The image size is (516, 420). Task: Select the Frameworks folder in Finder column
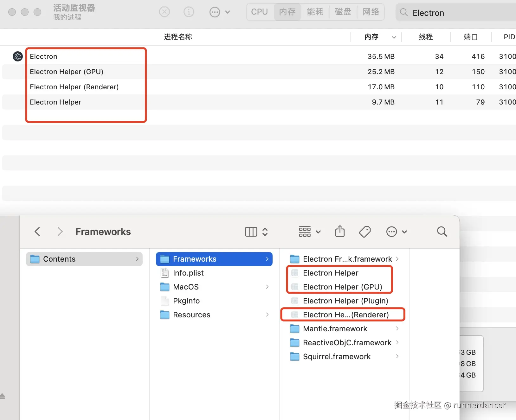[x=214, y=259]
